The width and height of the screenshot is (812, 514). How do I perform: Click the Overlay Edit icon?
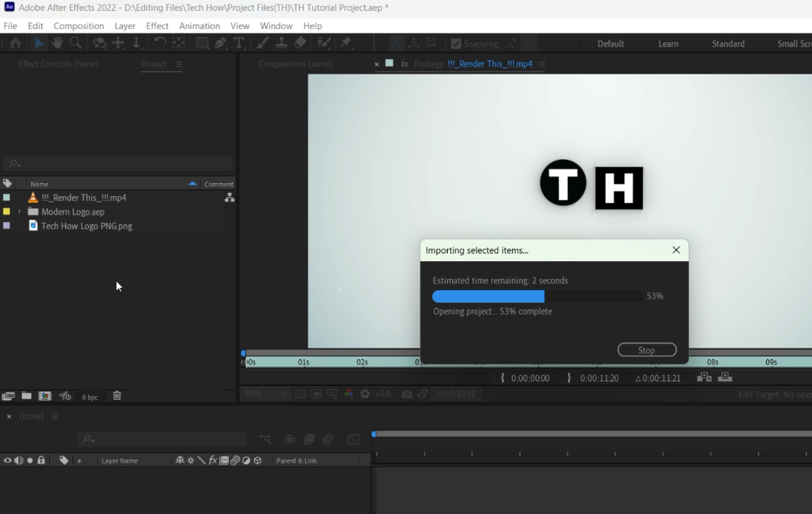tap(725, 377)
